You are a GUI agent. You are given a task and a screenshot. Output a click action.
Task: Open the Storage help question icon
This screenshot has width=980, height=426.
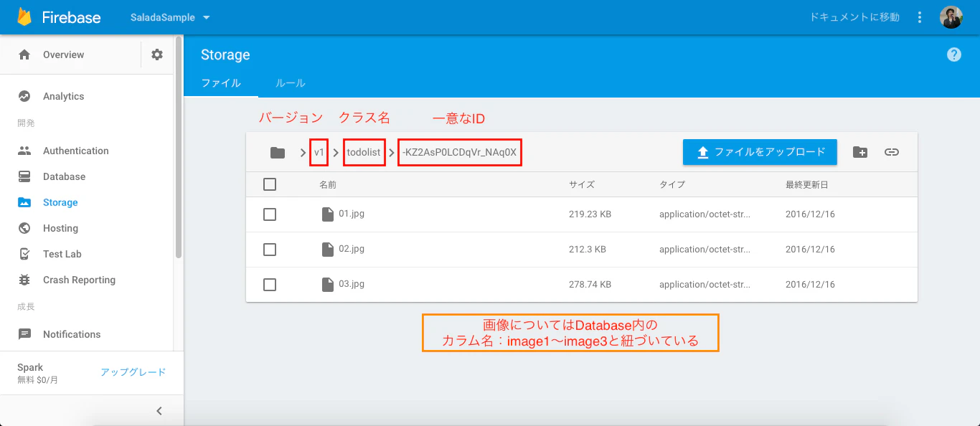pyautogui.click(x=953, y=55)
